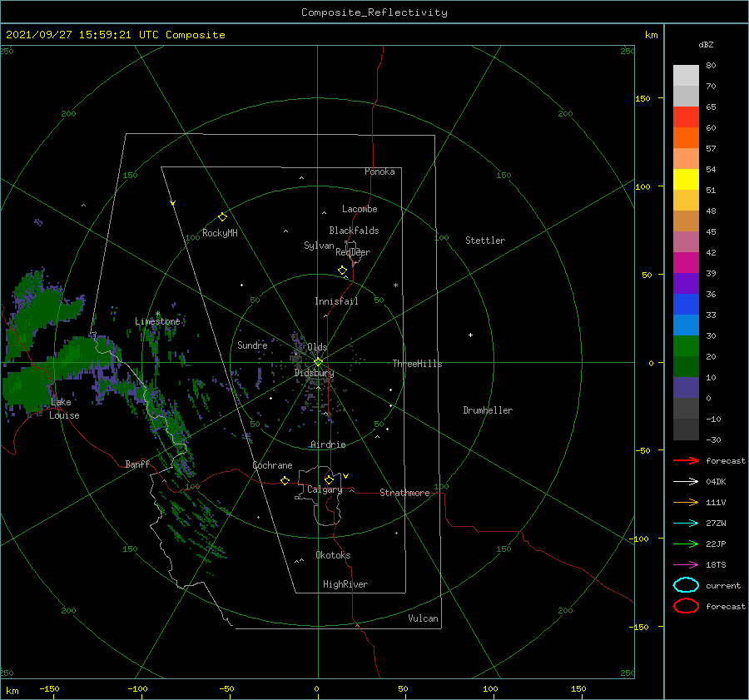
Task: Click the yellow diamond at radar center
Action: pos(318,362)
